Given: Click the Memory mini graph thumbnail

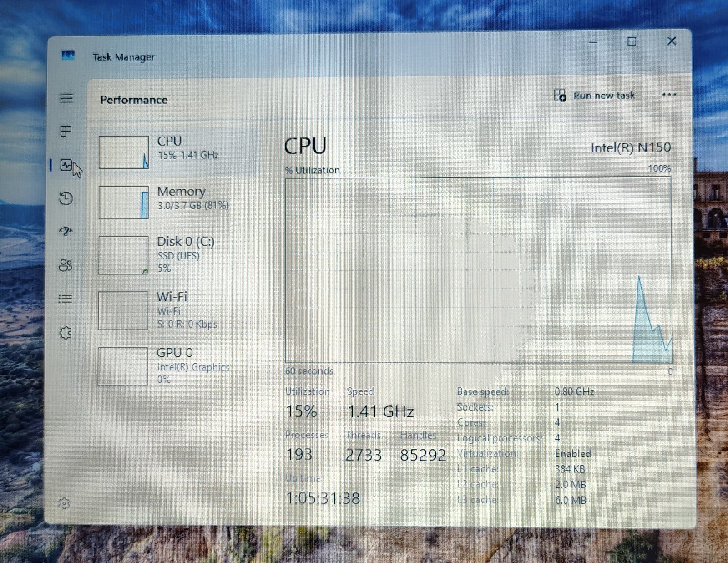Looking at the screenshot, I should (x=123, y=203).
